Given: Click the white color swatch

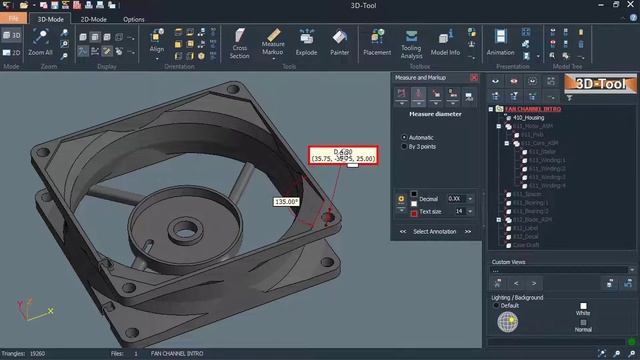Looking at the screenshot, I should point(413,204).
